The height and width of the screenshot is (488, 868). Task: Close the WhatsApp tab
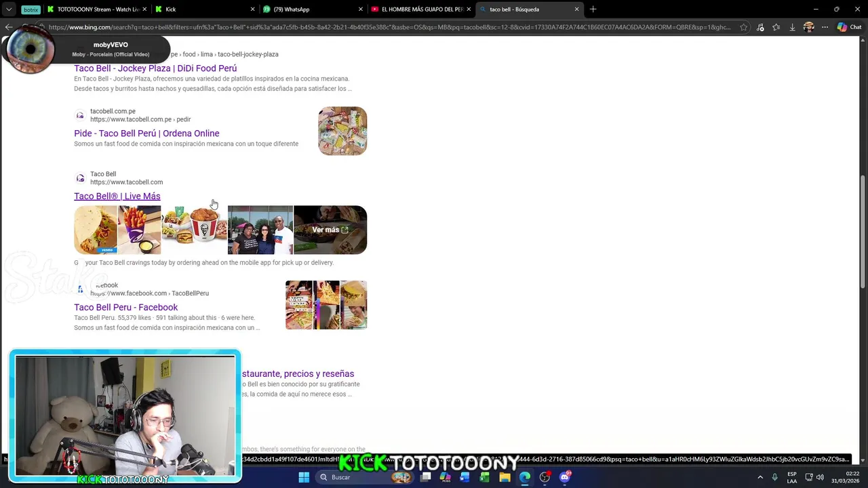tap(361, 9)
